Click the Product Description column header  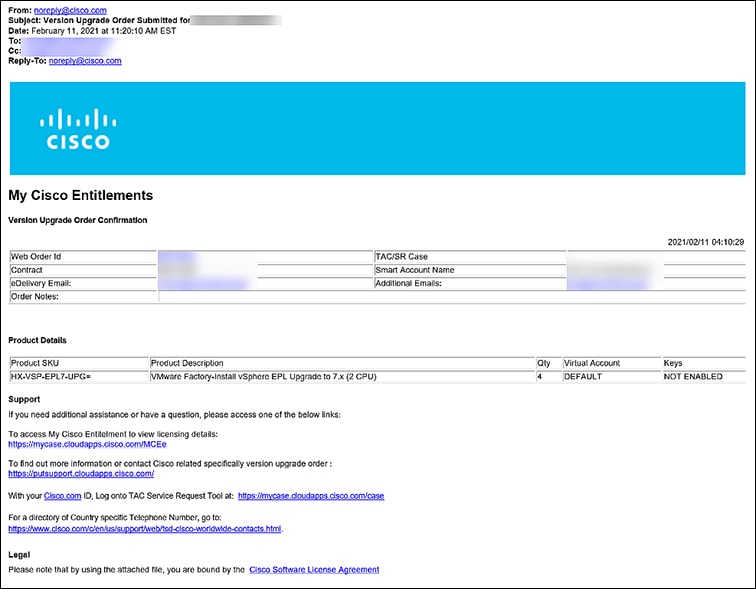[x=342, y=363]
